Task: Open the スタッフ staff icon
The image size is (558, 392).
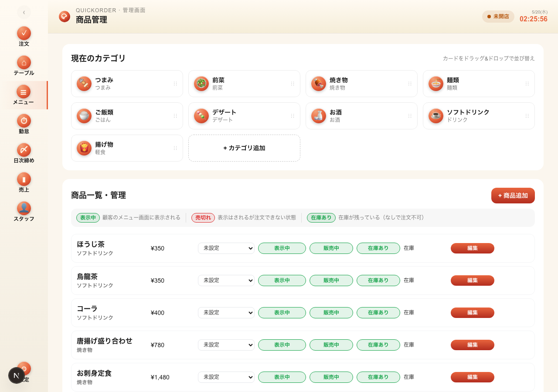Action: (24, 208)
